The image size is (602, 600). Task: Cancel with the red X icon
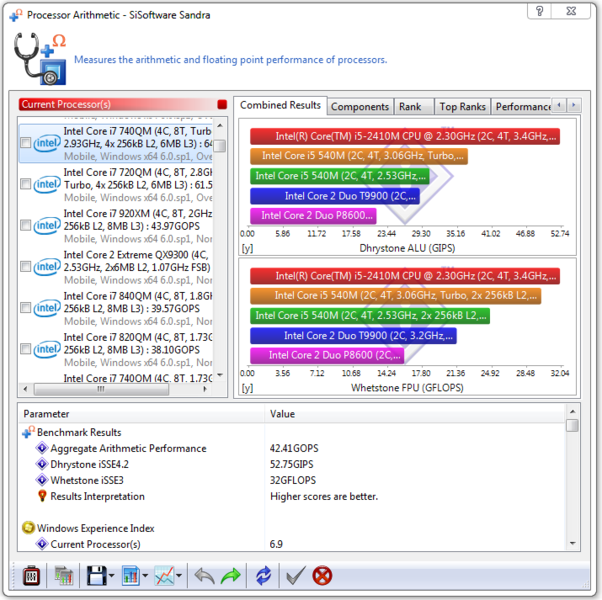pyautogui.click(x=322, y=576)
